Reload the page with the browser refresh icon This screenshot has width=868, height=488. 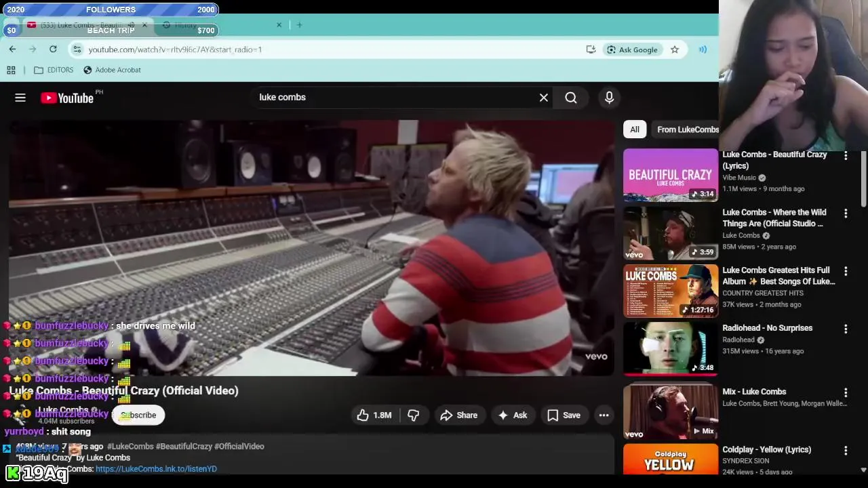[x=53, y=49]
